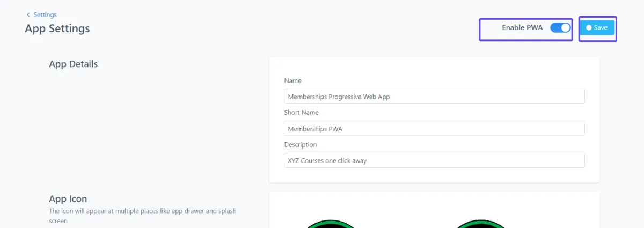
Task: Click the App Details section heading
Action: [x=74, y=64]
